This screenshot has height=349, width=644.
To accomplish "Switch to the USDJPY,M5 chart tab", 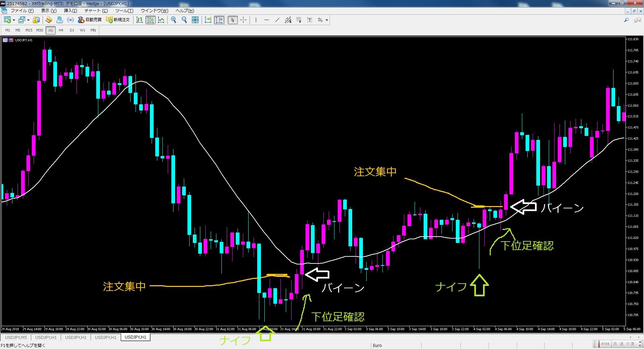I will [16, 337].
